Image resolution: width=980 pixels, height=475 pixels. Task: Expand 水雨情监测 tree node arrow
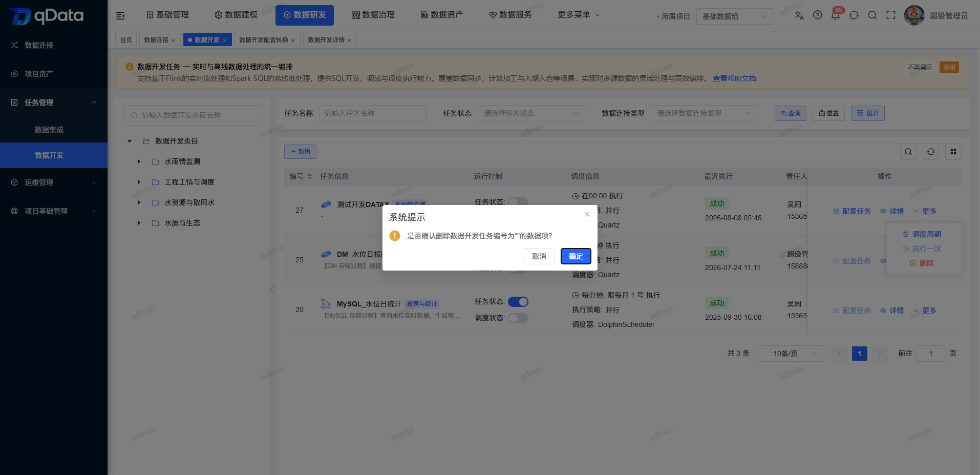click(x=139, y=161)
